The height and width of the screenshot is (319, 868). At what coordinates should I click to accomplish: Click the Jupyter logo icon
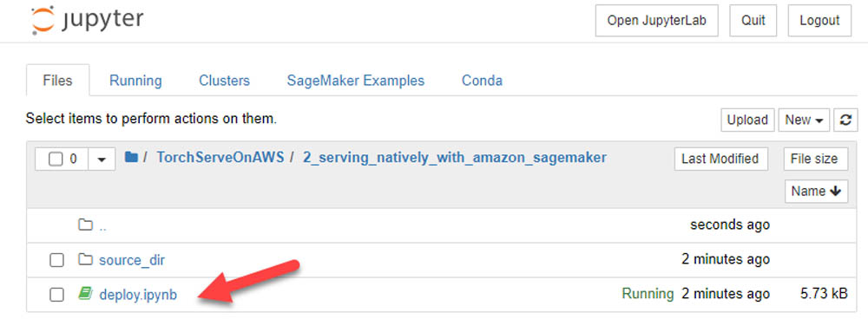43,21
